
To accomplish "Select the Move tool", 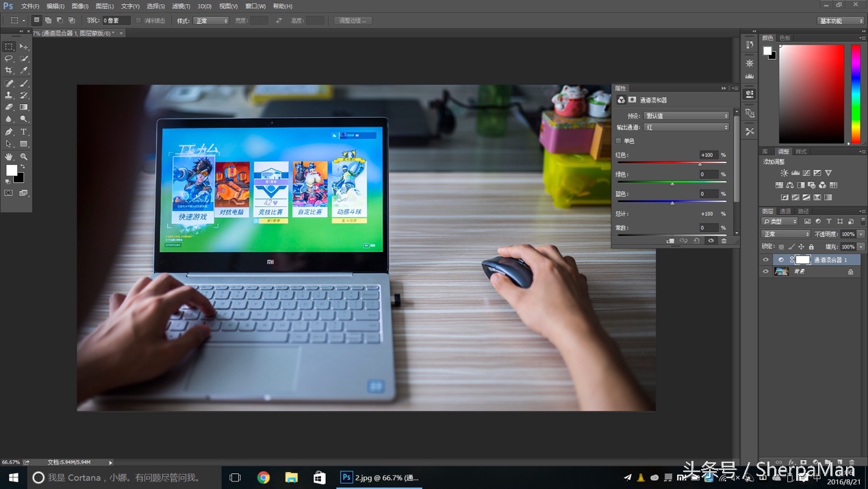I will tap(24, 47).
